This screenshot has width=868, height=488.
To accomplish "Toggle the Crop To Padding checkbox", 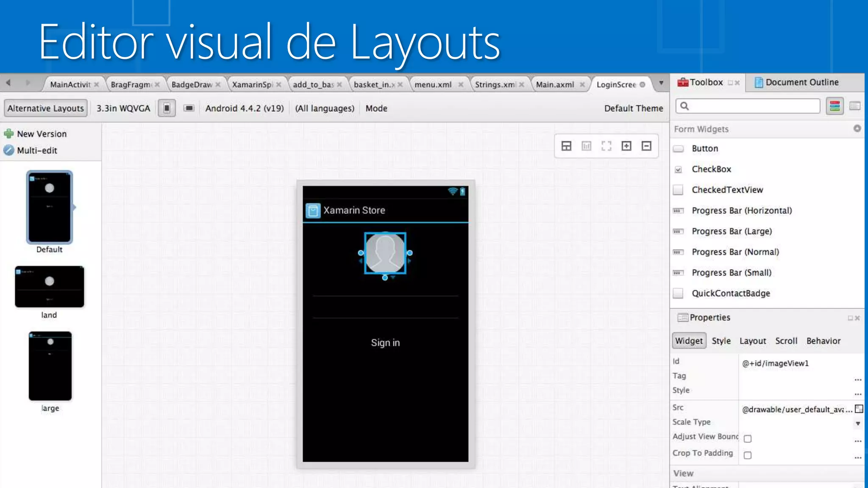I will 748,455.
